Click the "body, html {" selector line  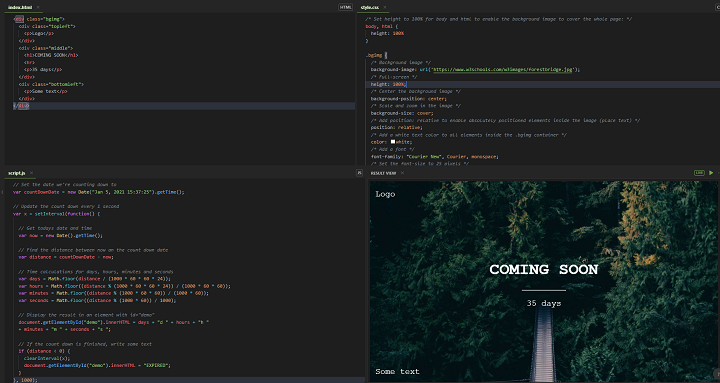pyautogui.click(x=382, y=27)
